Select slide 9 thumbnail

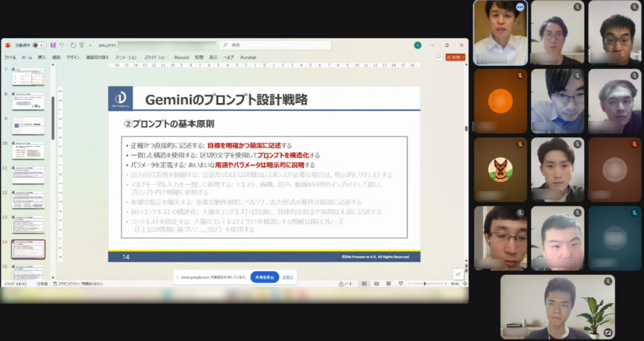pos(28,126)
